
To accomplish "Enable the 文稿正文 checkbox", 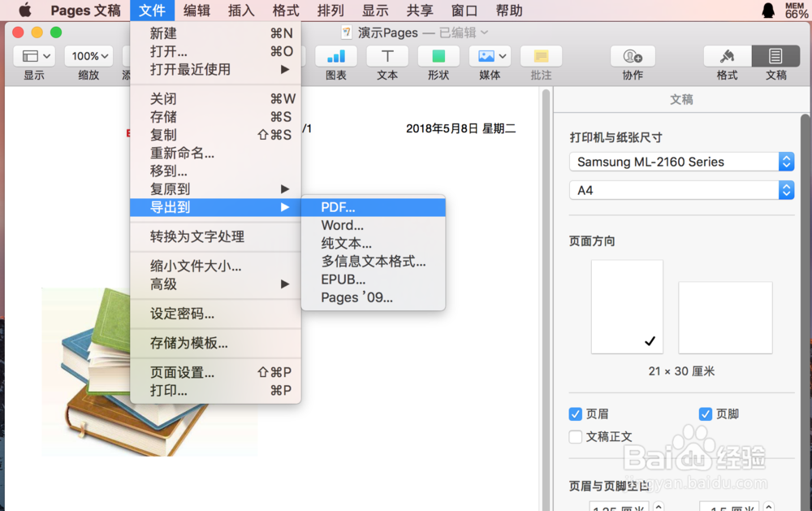I will coord(576,436).
